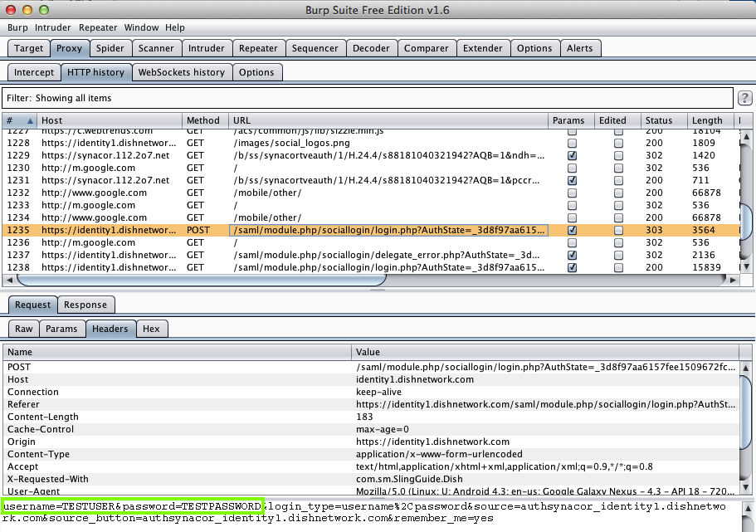Toggle Params checkbox for request 1231
The width and height of the screenshot is (756, 532).
(572, 180)
